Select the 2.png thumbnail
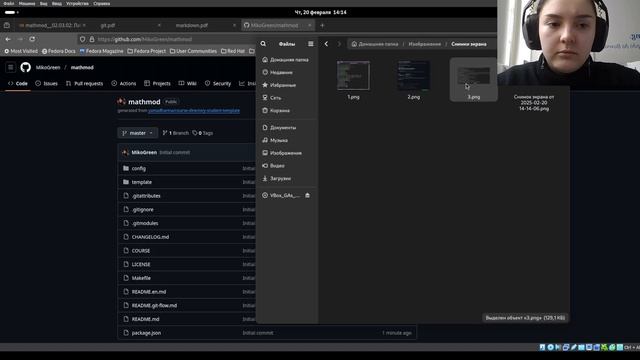Viewport: 640px width, 360px height. [x=413, y=76]
